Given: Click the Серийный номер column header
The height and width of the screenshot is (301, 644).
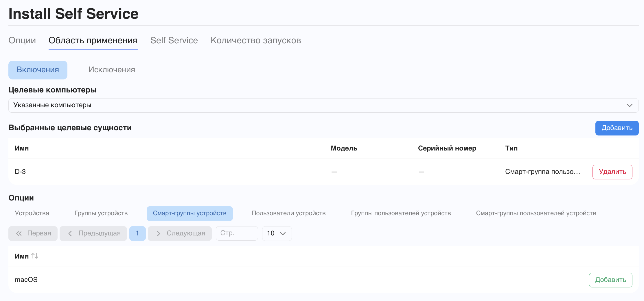Looking at the screenshot, I should coord(447,148).
